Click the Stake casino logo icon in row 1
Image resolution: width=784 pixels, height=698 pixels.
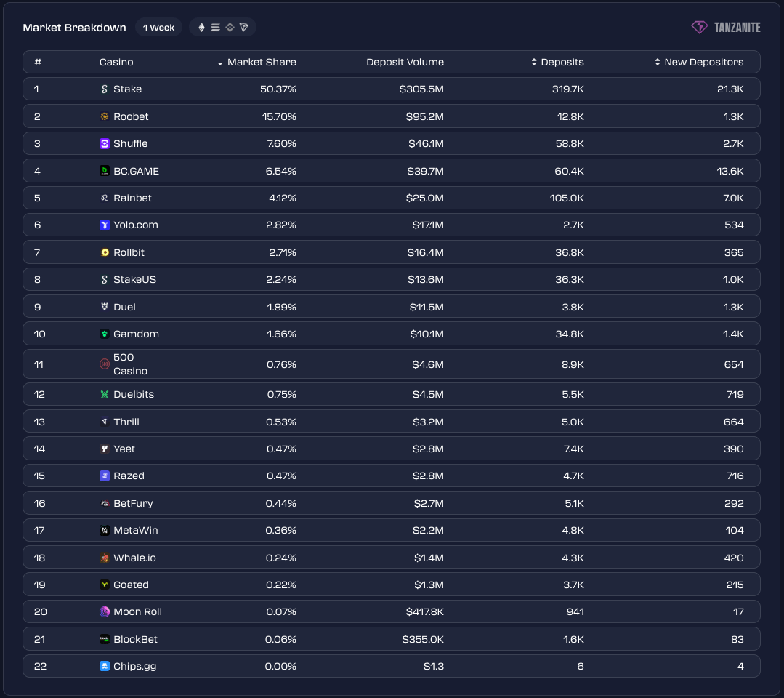click(x=105, y=89)
